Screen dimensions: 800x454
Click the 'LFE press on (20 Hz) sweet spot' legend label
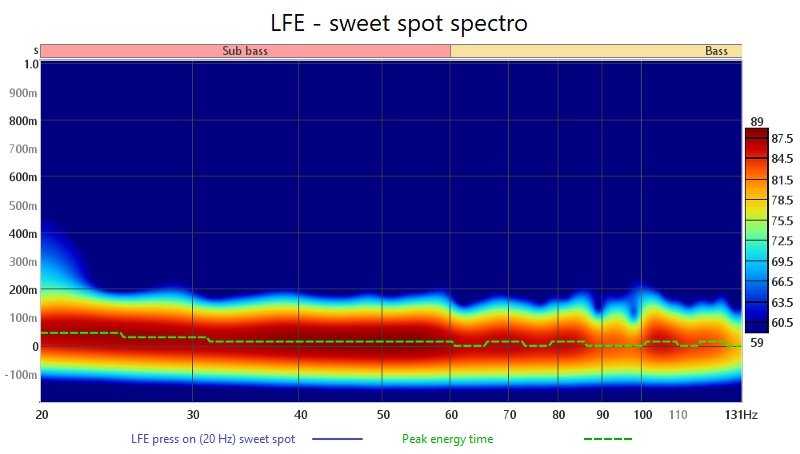click(x=216, y=438)
